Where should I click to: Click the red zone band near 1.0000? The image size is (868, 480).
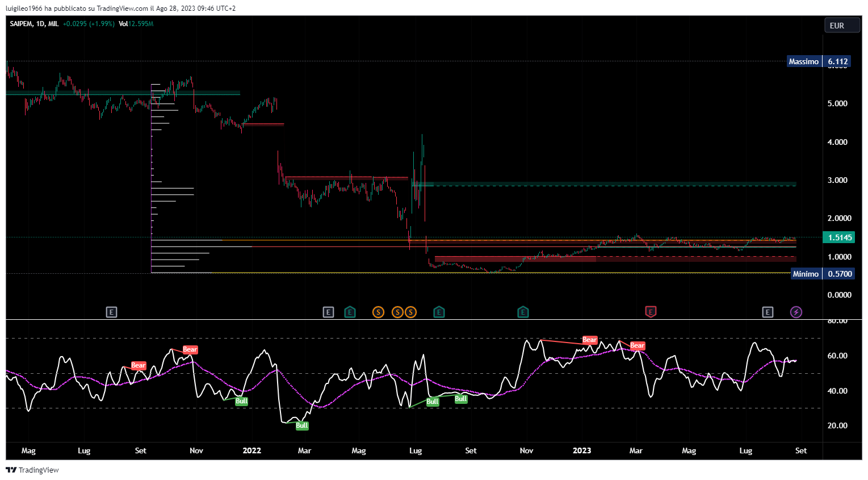click(615, 259)
